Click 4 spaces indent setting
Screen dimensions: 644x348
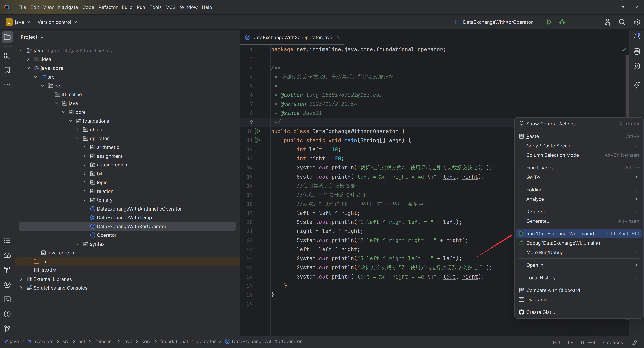point(612,342)
